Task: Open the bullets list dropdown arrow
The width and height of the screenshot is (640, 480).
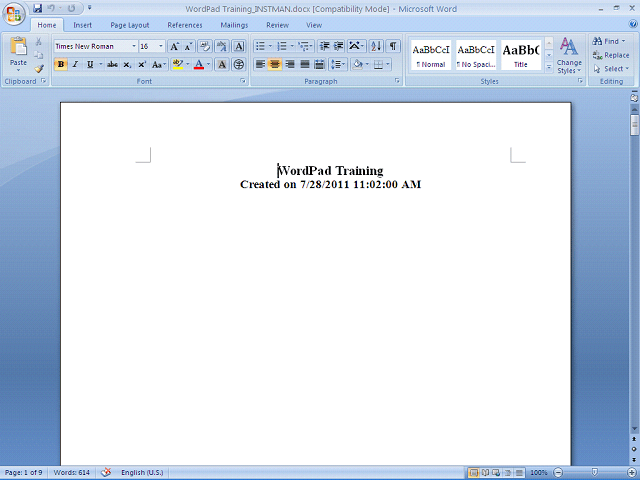Action: click(x=270, y=47)
